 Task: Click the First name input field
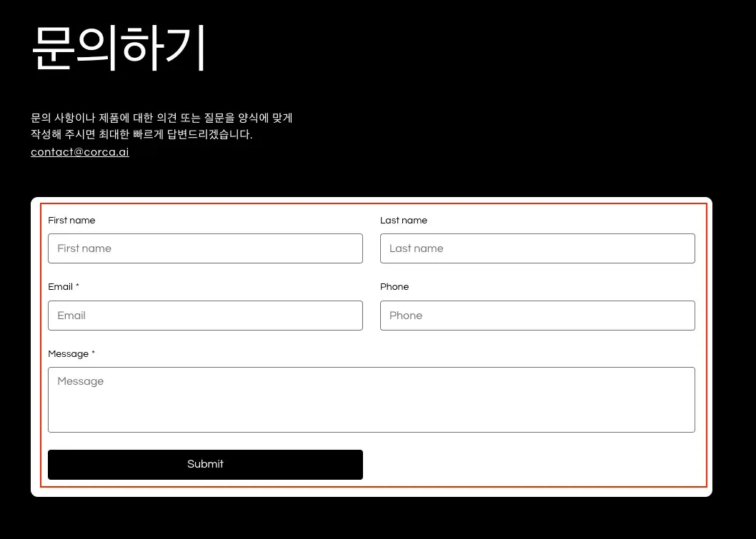pos(205,248)
